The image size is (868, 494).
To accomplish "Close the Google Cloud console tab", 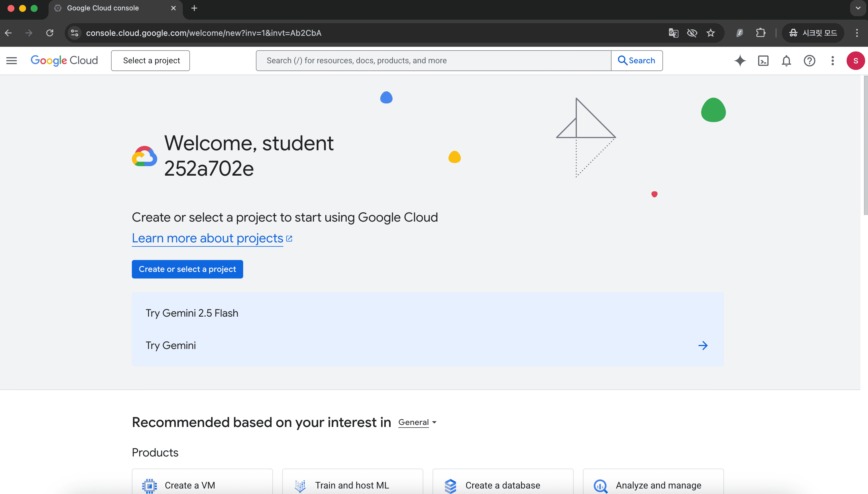I will point(173,8).
